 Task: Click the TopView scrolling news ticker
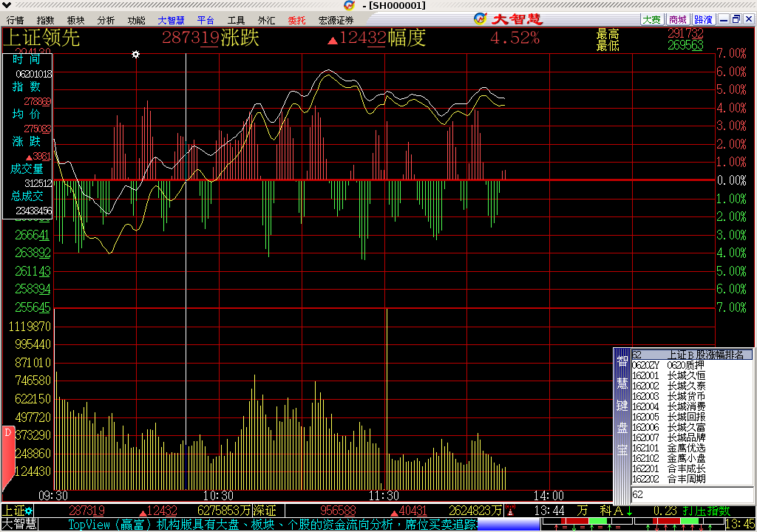click(272, 525)
